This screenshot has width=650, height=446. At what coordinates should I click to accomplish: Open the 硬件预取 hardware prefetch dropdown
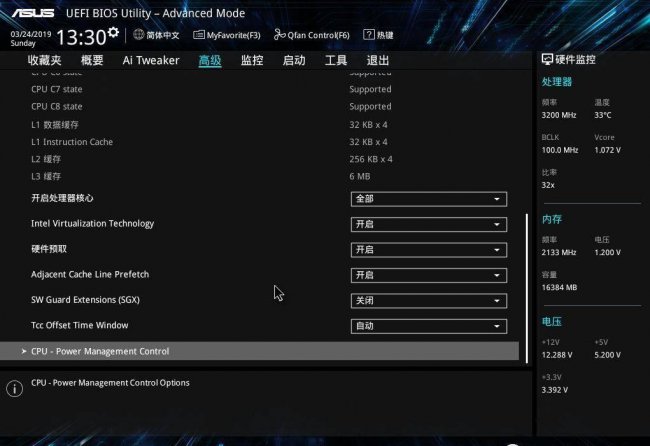(x=429, y=250)
